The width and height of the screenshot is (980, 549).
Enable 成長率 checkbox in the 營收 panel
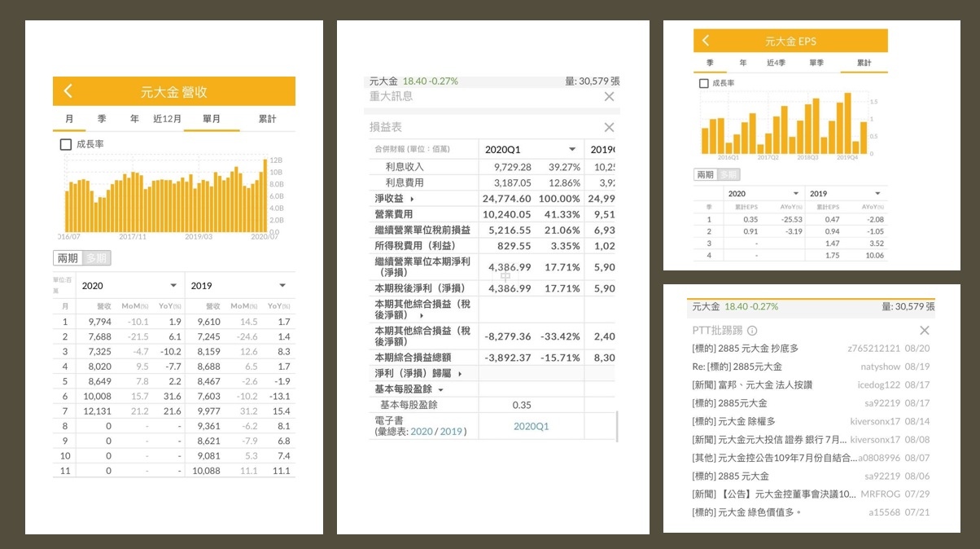point(67,144)
